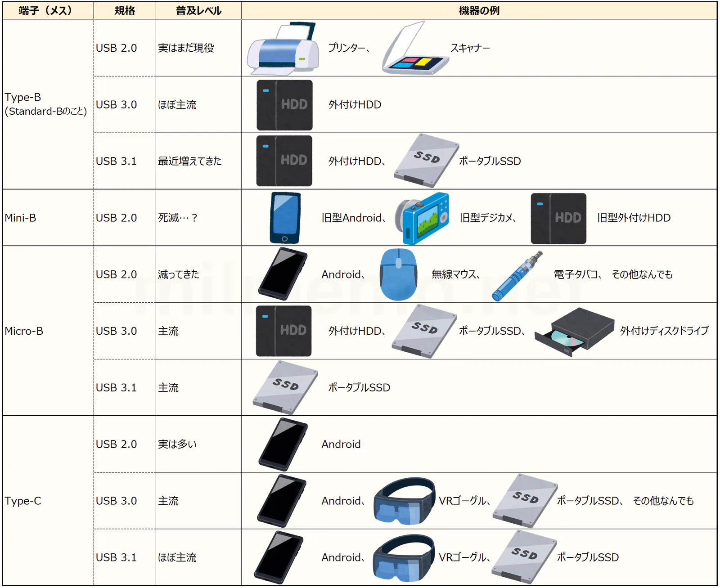Click the 普及レベル column header
This screenshot has height=588, width=720.
(198, 10)
